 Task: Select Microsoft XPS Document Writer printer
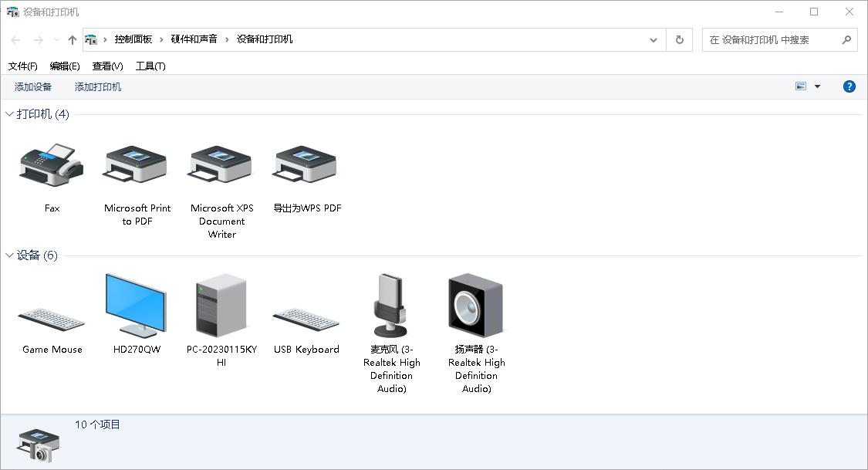click(221, 165)
